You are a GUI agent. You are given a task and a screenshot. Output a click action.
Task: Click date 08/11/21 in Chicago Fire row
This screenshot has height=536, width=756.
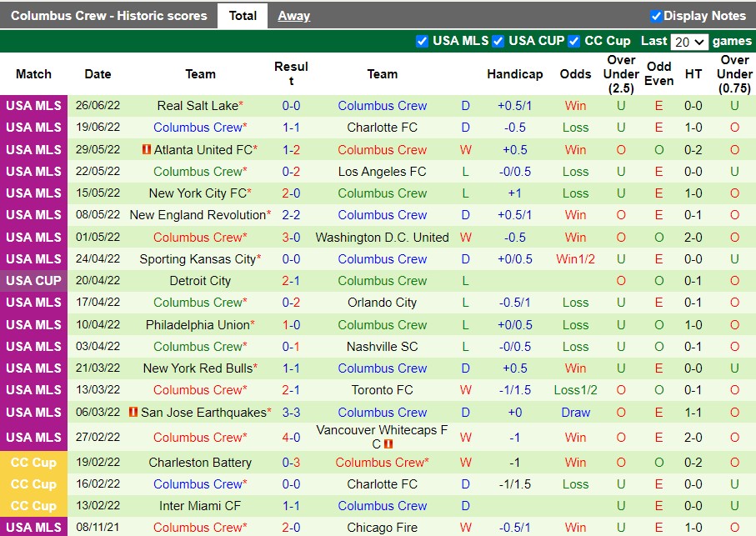tap(98, 528)
